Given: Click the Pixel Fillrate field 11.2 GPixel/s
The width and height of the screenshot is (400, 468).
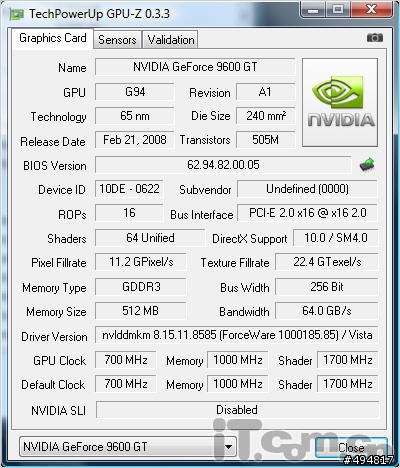Looking at the screenshot, I should pyautogui.click(x=141, y=262).
